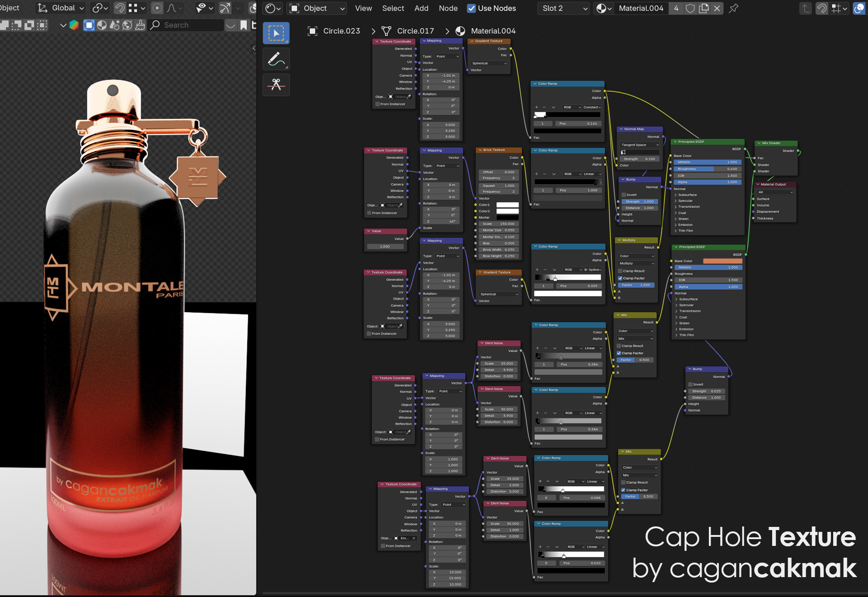Click the orange Base Color swatch
Screen dimensions: 868x597
(x=722, y=261)
